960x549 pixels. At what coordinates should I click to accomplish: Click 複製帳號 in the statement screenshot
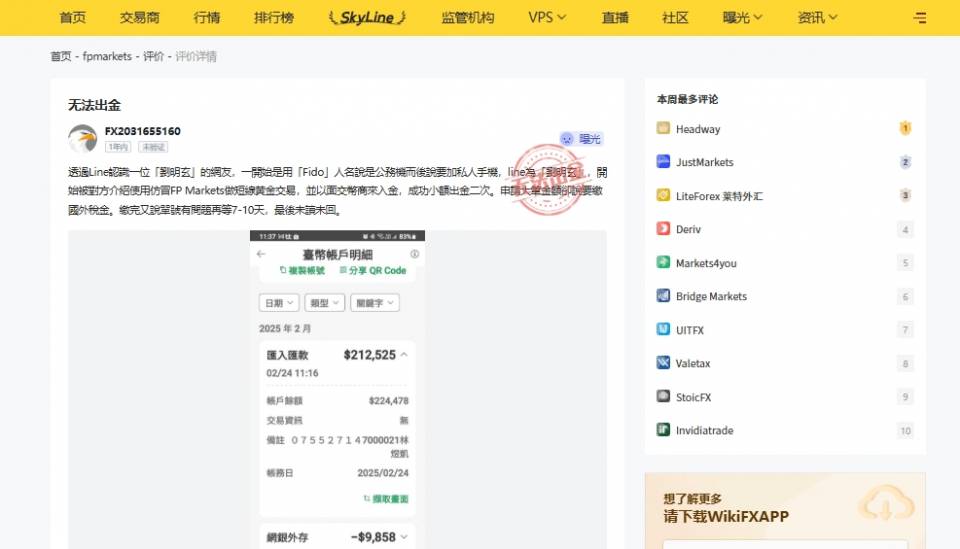[x=302, y=271]
